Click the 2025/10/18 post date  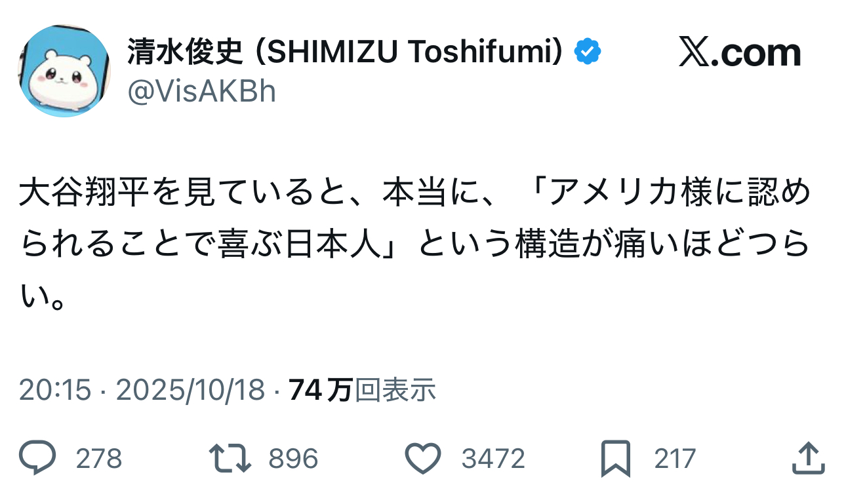click(x=191, y=391)
